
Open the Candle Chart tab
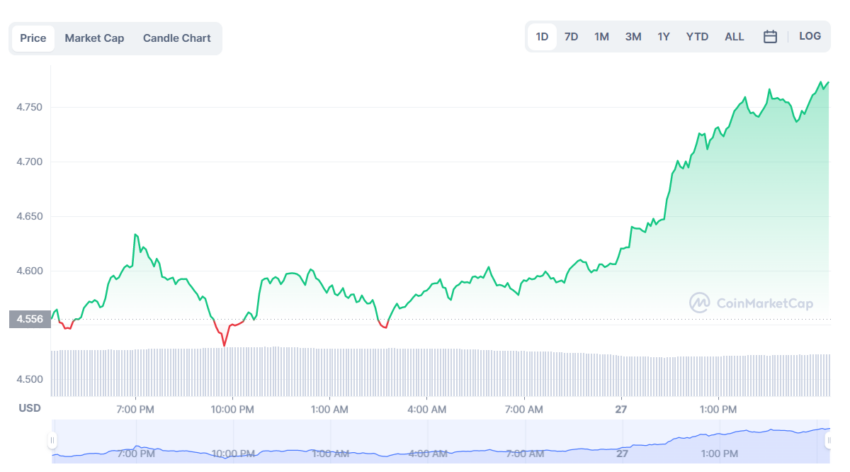click(177, 38)
